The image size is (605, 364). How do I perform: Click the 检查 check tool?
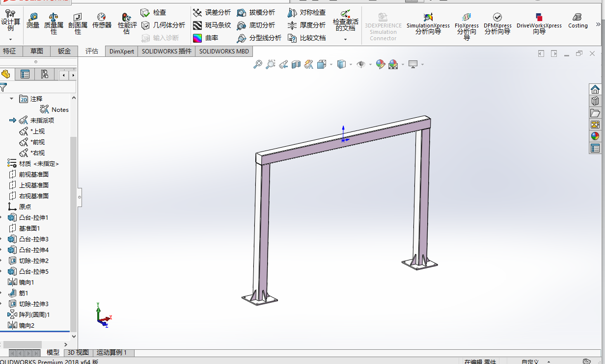click(153, 12)
